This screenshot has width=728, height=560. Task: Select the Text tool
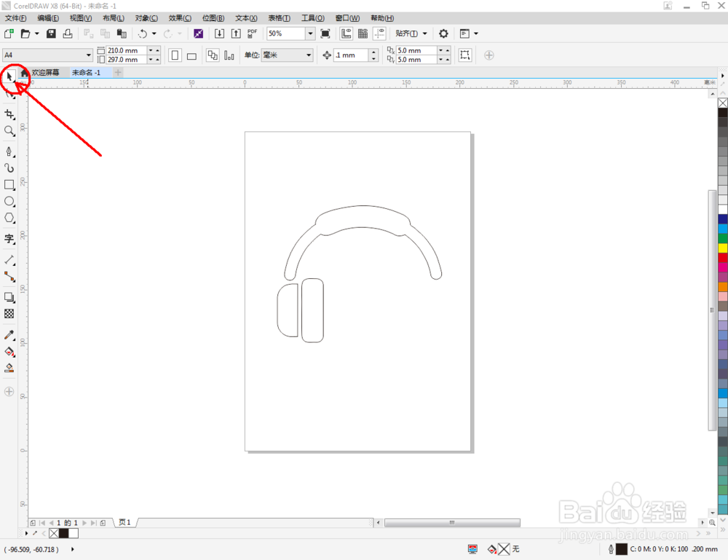click(9, 239)
